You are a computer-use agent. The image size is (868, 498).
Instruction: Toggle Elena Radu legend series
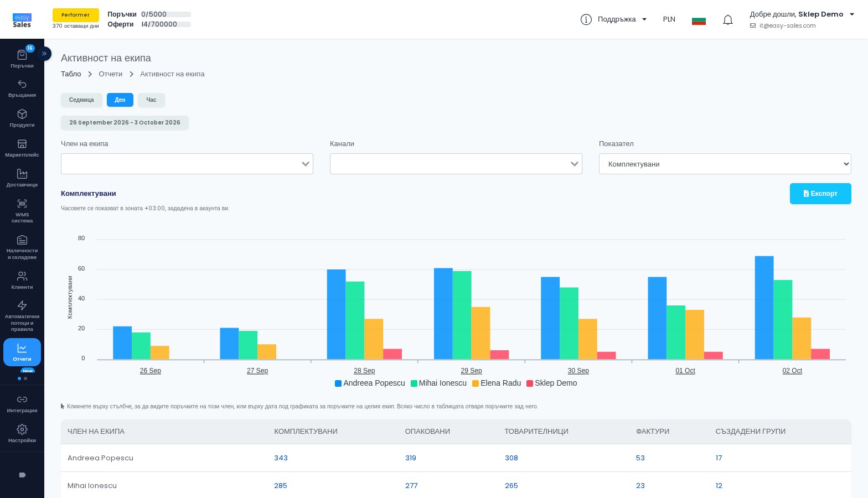(x=497, y=383)
